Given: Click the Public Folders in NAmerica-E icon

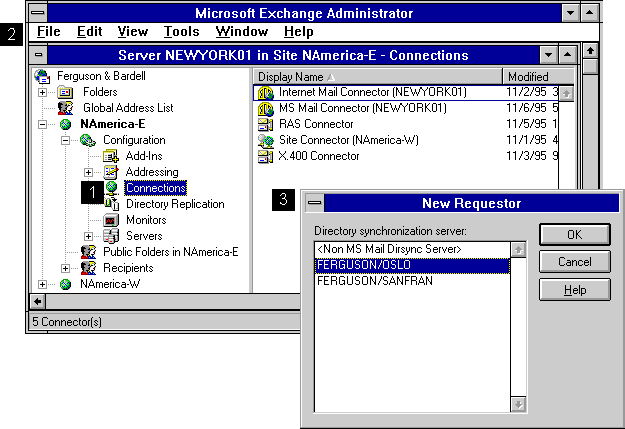Looking at the screenshot, I should [x=88, y=252].
